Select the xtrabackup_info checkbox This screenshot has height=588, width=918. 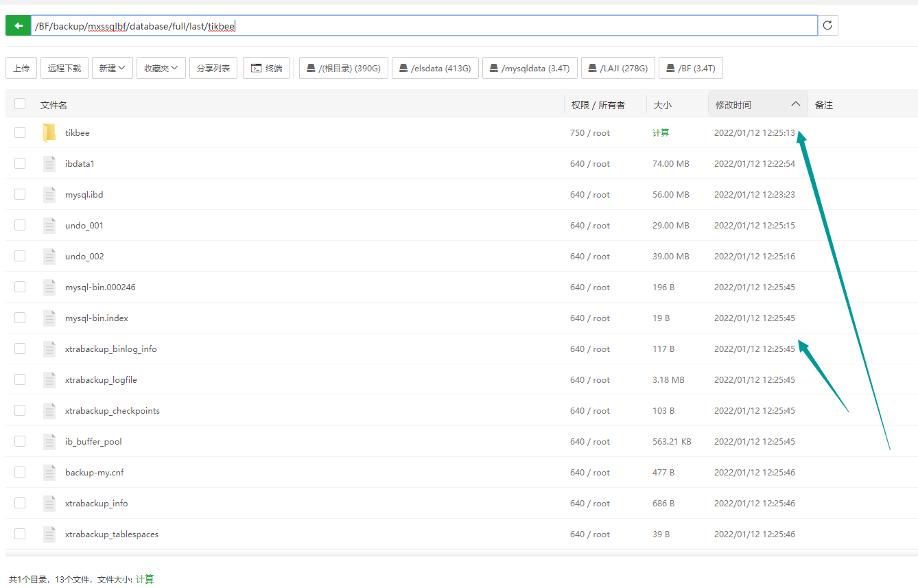[x=20, y=503]
